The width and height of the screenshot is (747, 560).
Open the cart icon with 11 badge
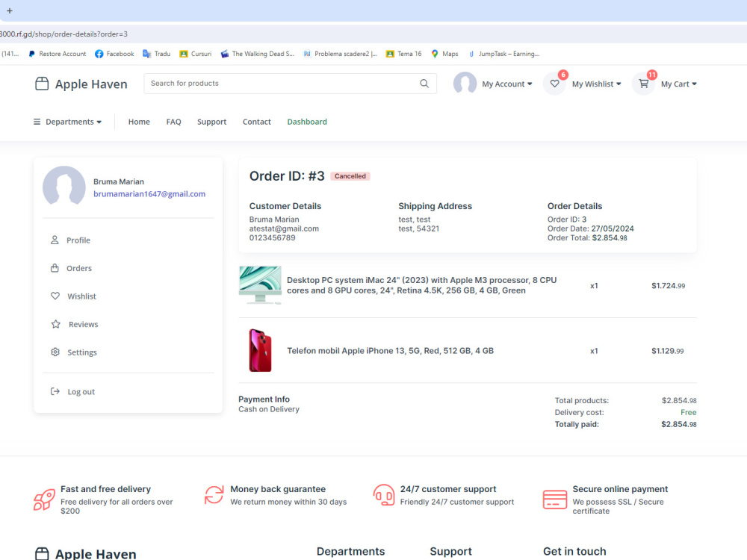(643, 84)
